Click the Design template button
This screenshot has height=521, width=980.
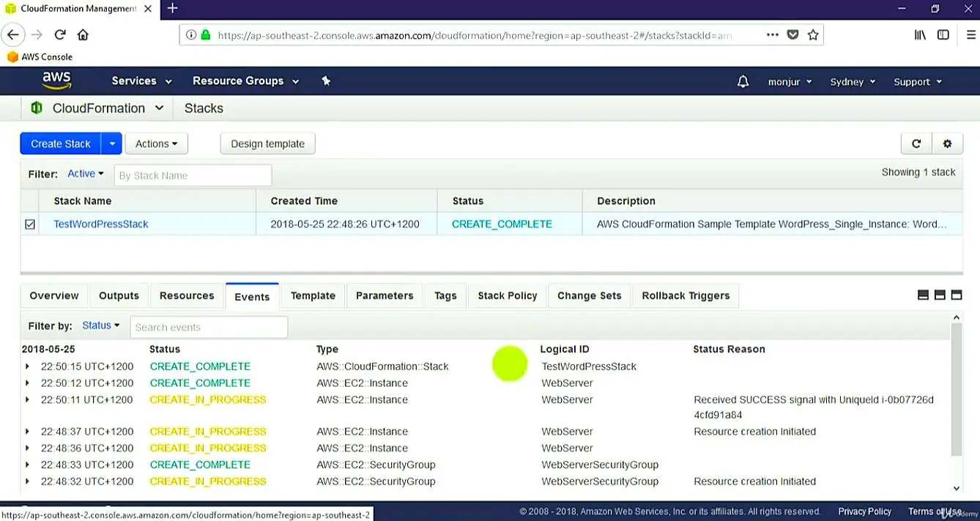click(x=268, y=144)
